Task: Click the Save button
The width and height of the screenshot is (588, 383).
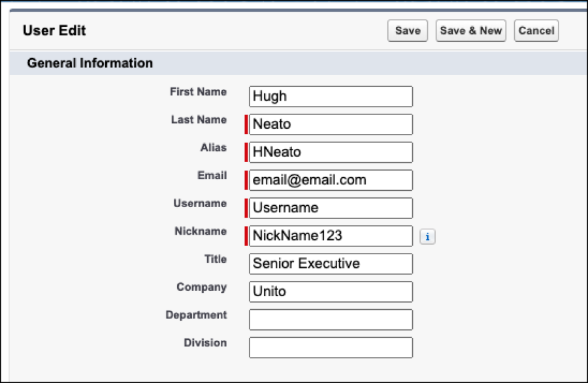Action: tap(406, 30)
